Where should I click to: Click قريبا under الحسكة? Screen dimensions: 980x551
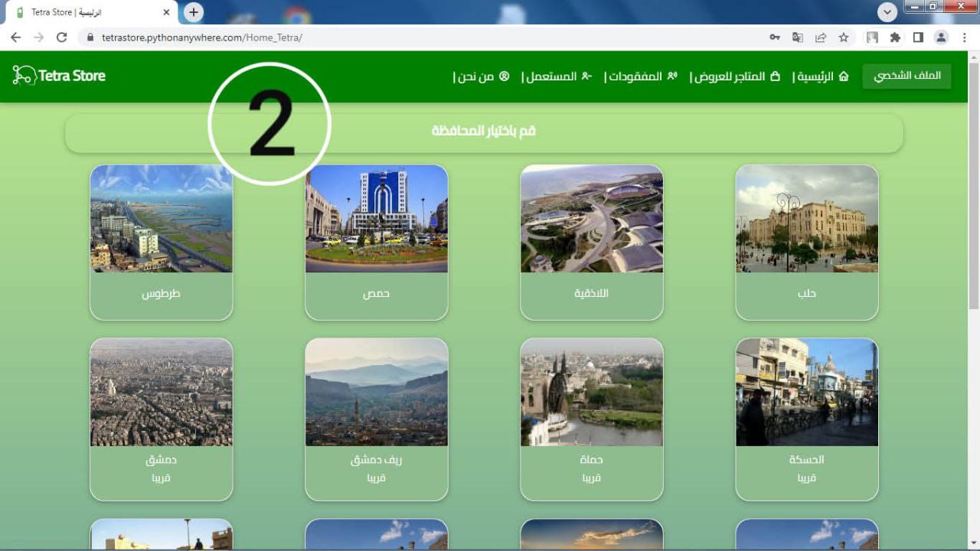807,478
